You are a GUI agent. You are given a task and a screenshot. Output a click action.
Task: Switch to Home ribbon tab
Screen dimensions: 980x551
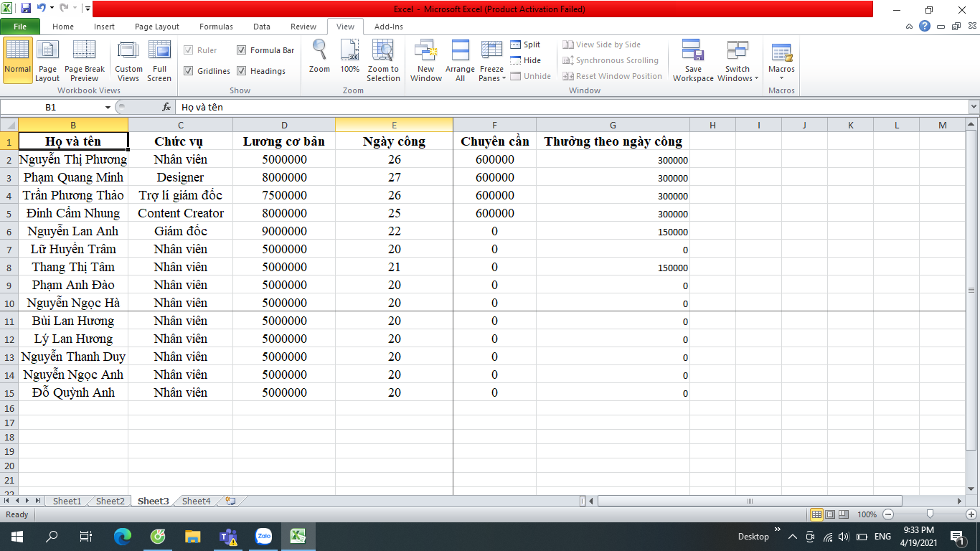[x=63, y=27]
